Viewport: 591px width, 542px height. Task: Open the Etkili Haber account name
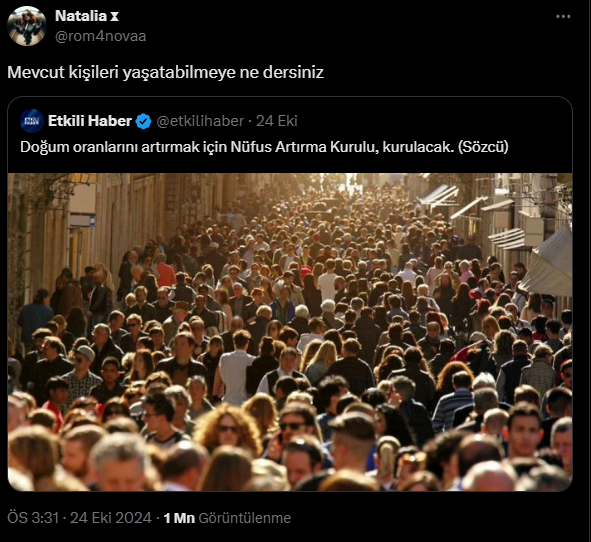(90, 121)
